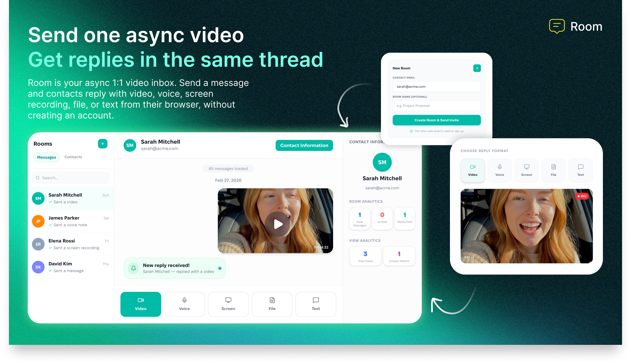Click the search magnifier in Rooms sidebar
This screenshot has width=631, height=364.
pyautogui.click(x=38, y=178)
